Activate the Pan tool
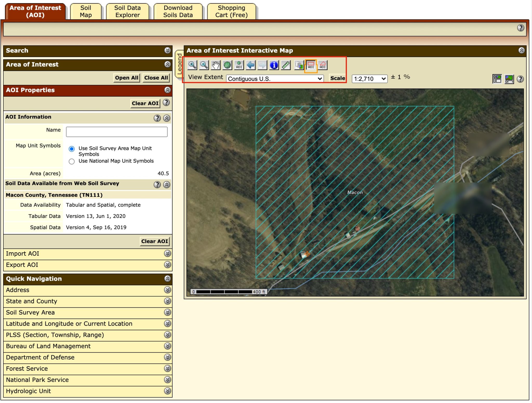Screen dimensions: 532x403 (x=216, y=65)
